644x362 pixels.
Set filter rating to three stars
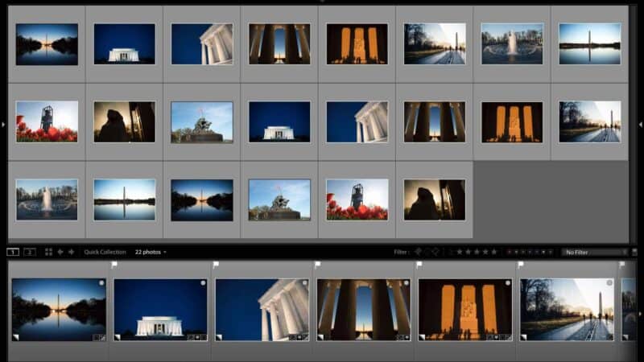click(477, 252)
